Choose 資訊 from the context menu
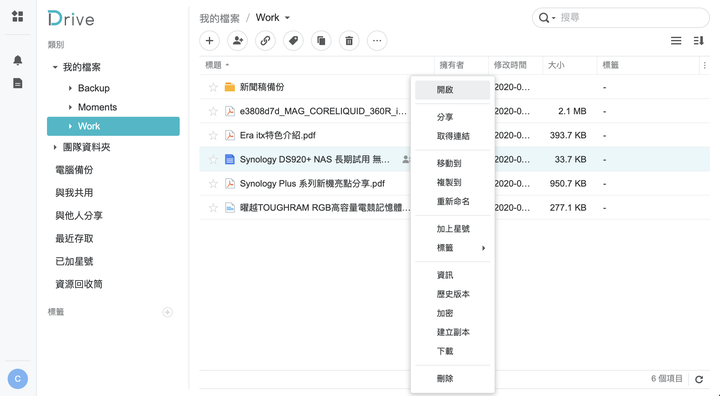This screenshot has height=396, width=720. [x=452, y=275]
